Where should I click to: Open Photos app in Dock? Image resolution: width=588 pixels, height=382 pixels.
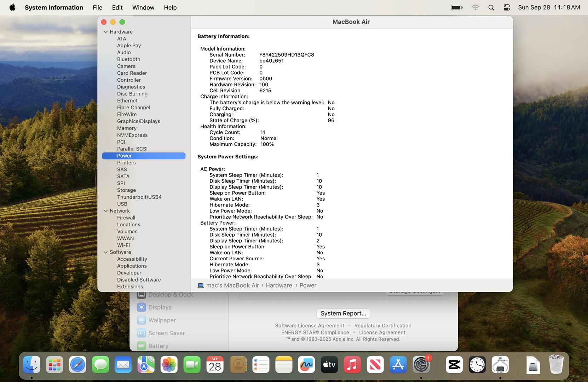[169, 365]
